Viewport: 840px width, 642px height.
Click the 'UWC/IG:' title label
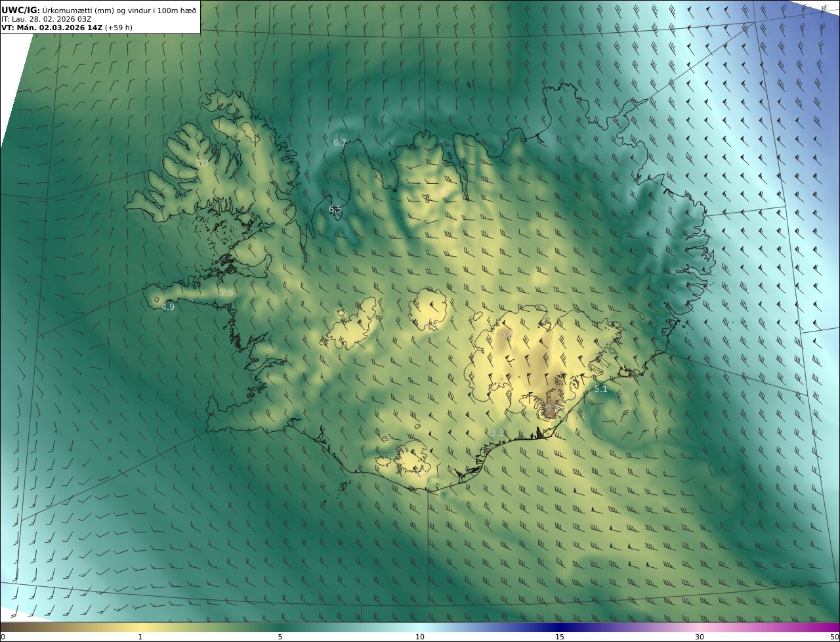[20, 10]
